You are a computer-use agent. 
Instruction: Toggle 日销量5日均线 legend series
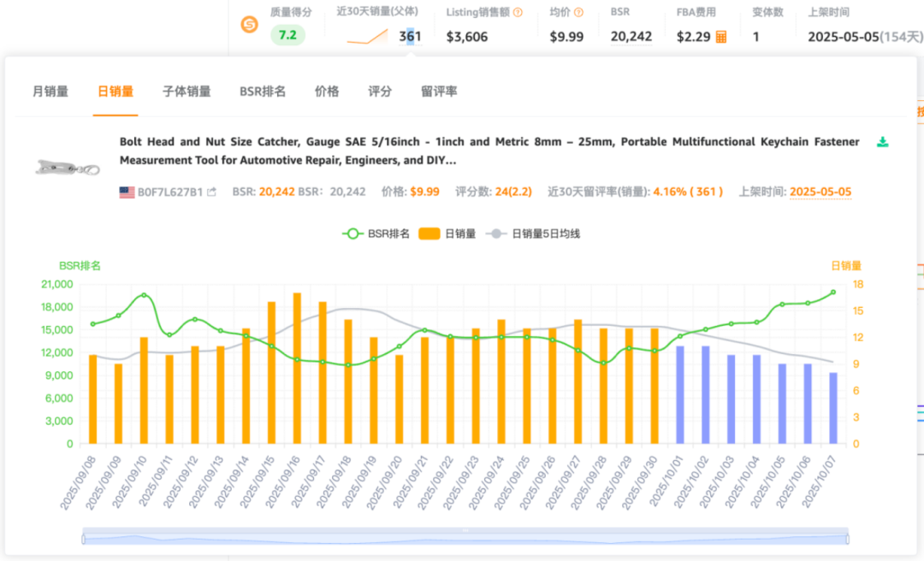point(533,233)
